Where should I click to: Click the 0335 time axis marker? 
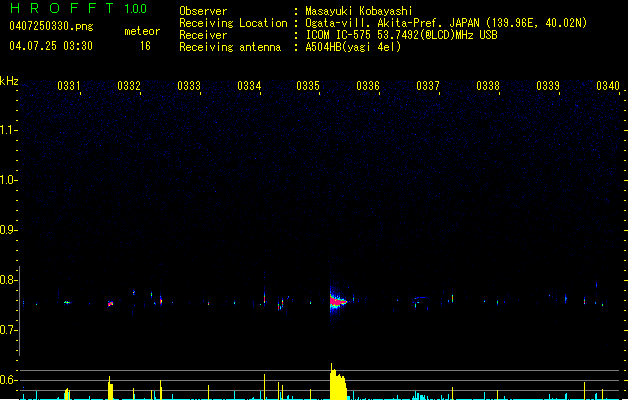308,85
